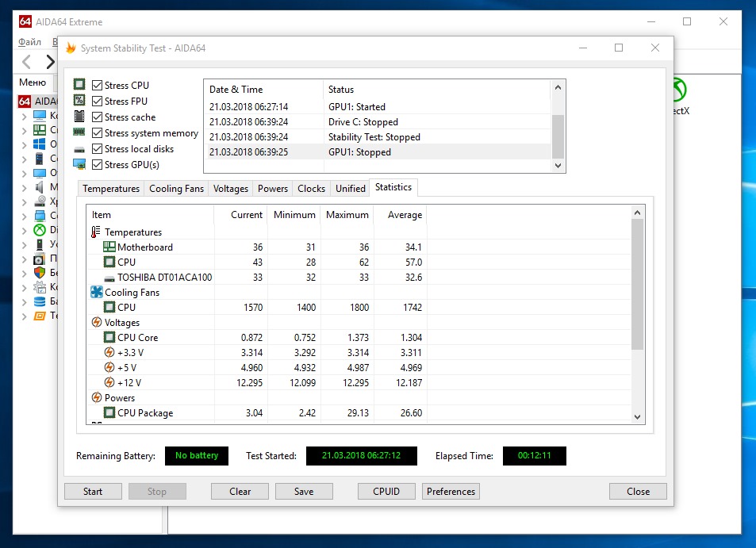Click the +5 V voltage icon
756x548 pixels.
pyautogui.click(x=109, y=367)
